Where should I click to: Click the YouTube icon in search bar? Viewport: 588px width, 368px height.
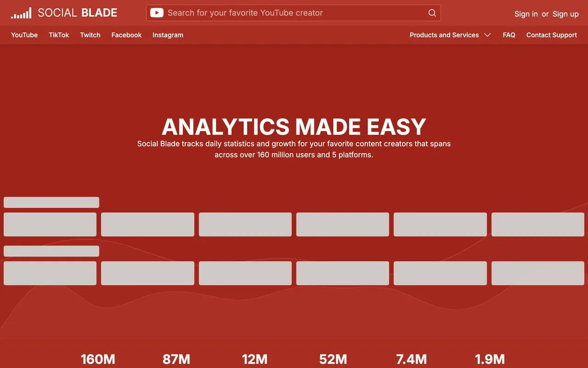(157, 13)
